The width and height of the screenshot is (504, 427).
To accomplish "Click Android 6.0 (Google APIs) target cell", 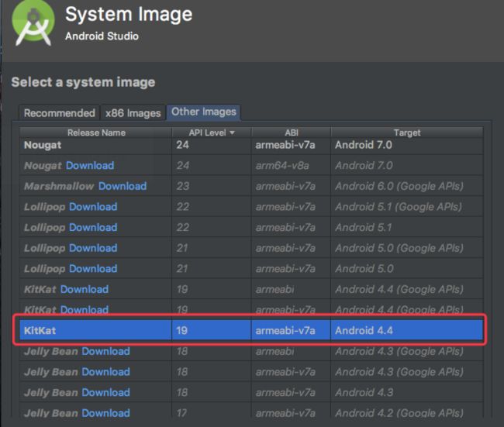I will (x=399, y=186).
